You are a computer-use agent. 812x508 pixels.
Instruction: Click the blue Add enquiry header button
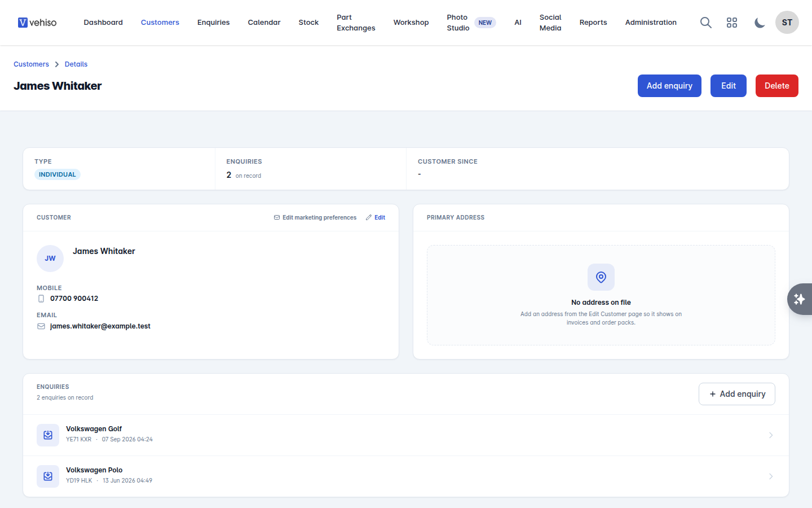click(x=669, y=86)
